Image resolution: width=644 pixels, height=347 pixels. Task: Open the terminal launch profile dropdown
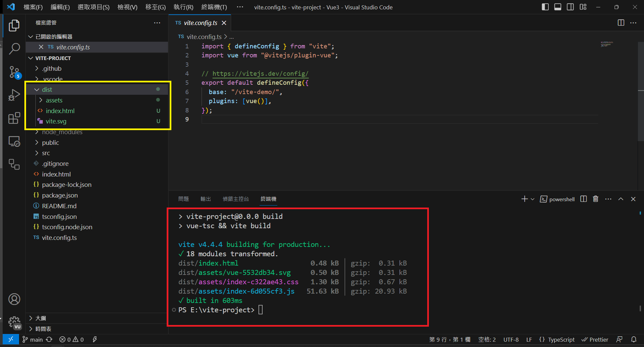pos(532,199)
